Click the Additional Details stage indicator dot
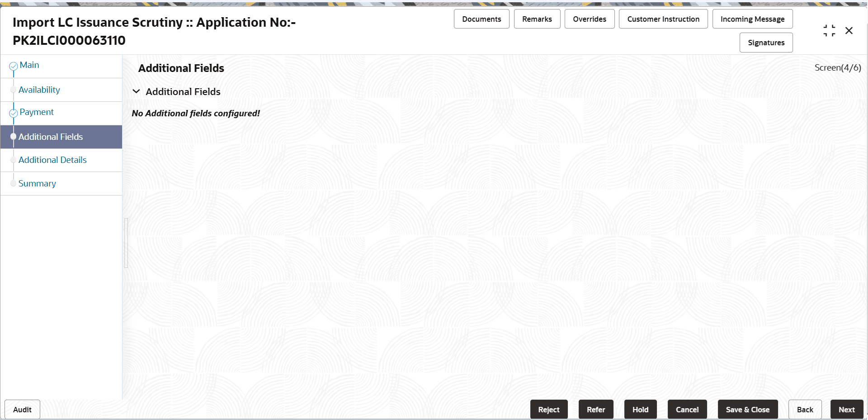The height and width of the screenshot is (420, 868). 14,160
